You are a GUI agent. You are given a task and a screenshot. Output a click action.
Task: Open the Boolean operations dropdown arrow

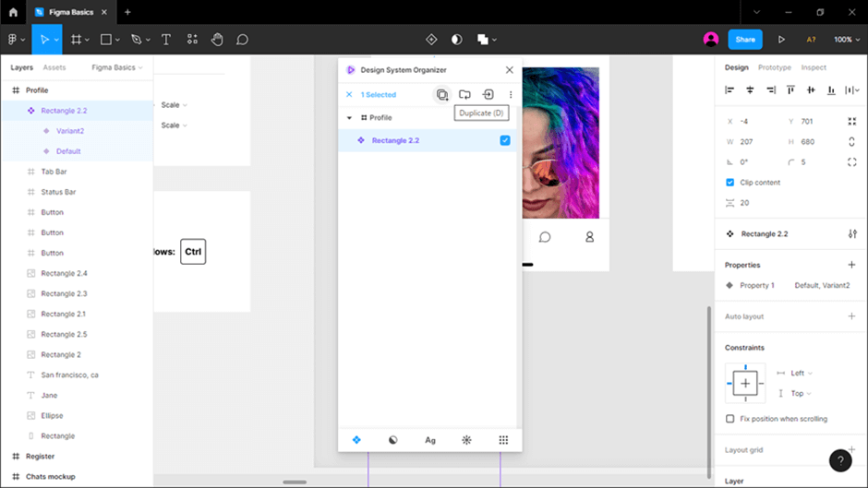[494, 40]
